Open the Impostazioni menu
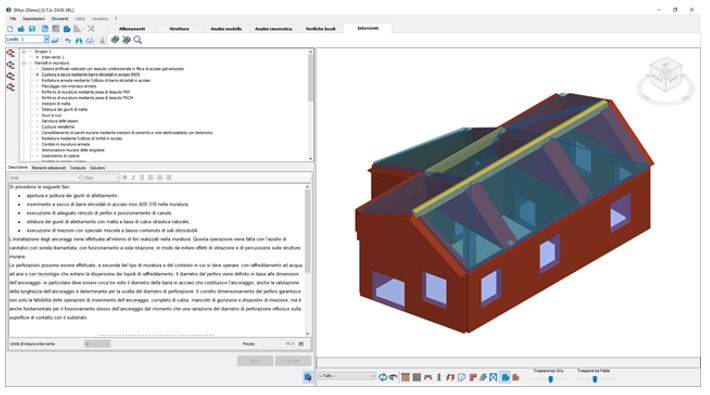Screen dimensions: 710x395 pyautogui.click(x=34, y=19)
